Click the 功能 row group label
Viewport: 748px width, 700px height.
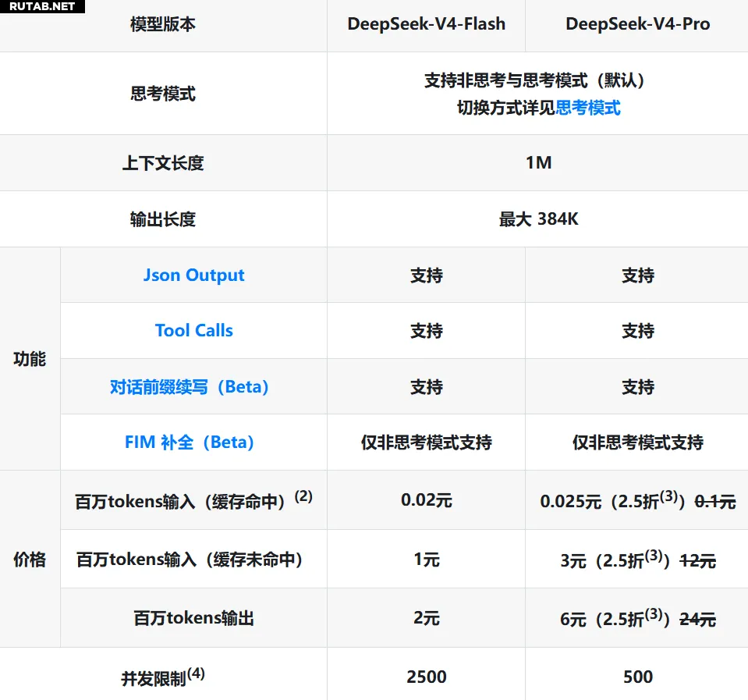tap(30, 359)
